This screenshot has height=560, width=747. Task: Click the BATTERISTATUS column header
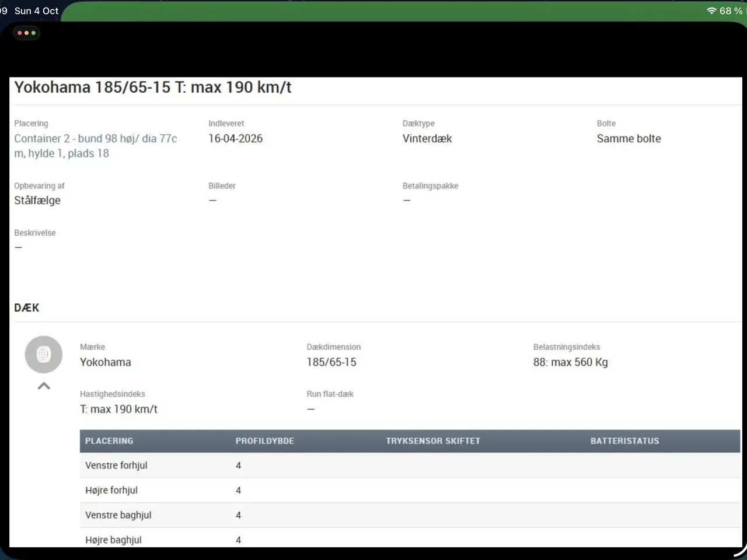tap(625, 441)
